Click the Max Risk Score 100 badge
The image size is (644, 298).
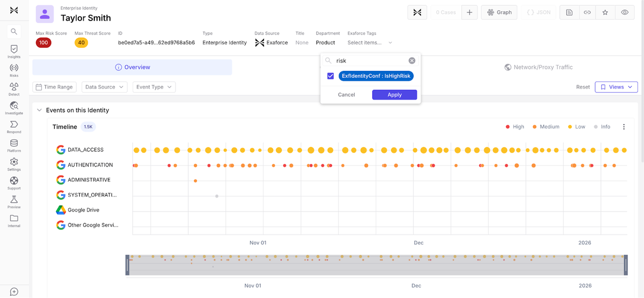[x=43, y=42]
